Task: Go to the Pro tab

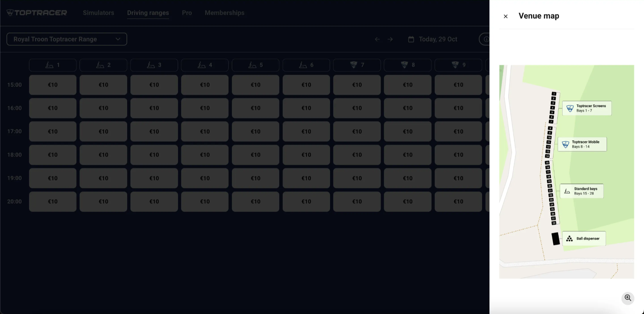Action: pyautogui.click(x=187, y=13)
